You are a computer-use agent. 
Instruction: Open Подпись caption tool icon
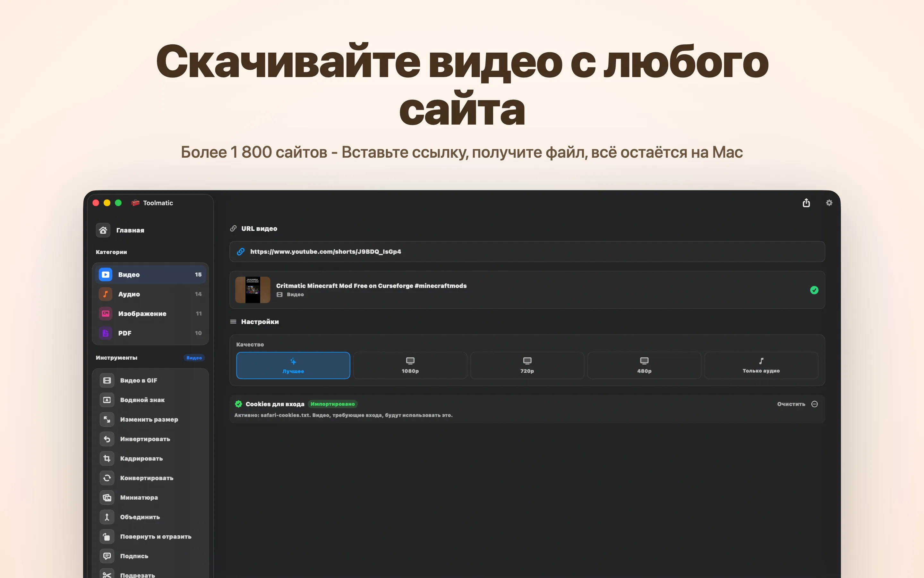pos(107,556)
